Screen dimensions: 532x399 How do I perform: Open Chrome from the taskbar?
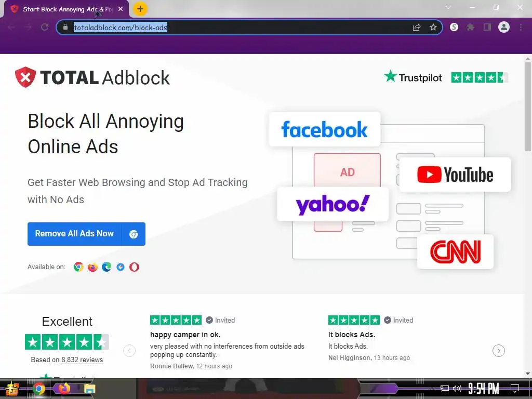click(x=38, y=389)
